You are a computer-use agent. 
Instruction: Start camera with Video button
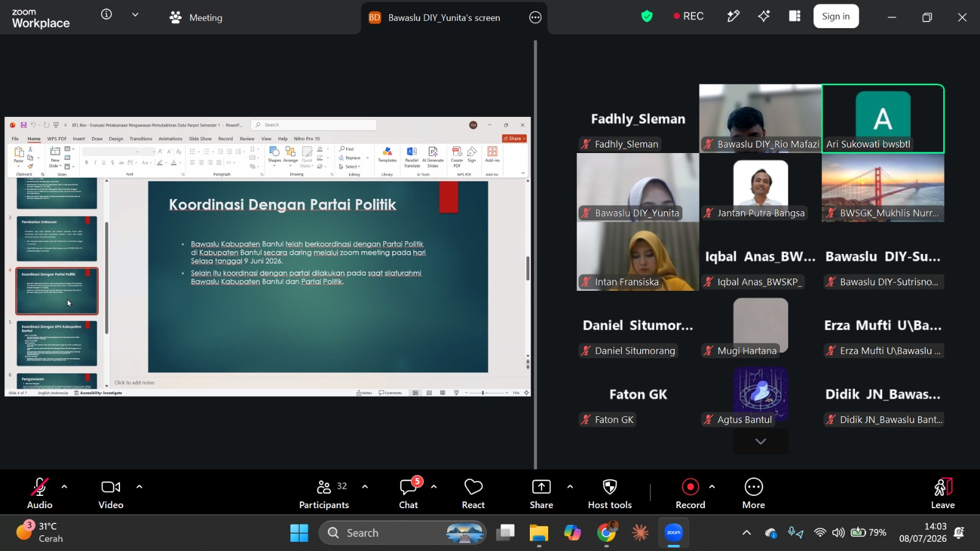111,493
